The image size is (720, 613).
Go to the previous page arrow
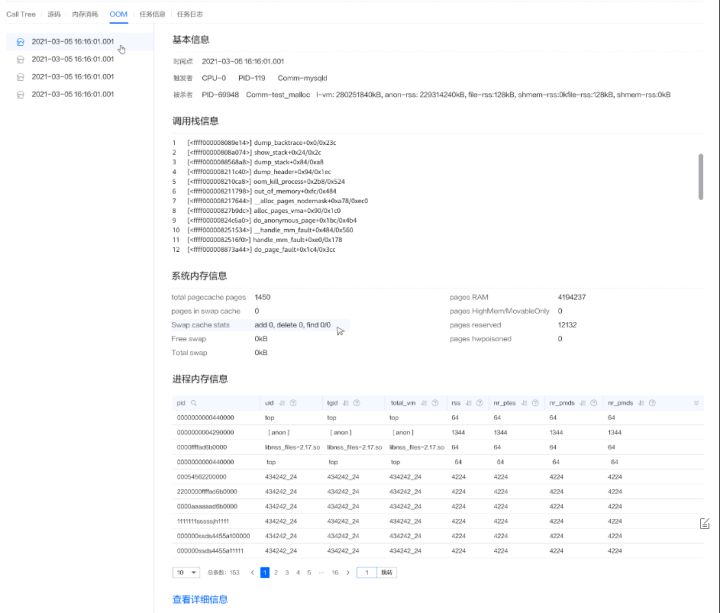[x=252, y=573]
